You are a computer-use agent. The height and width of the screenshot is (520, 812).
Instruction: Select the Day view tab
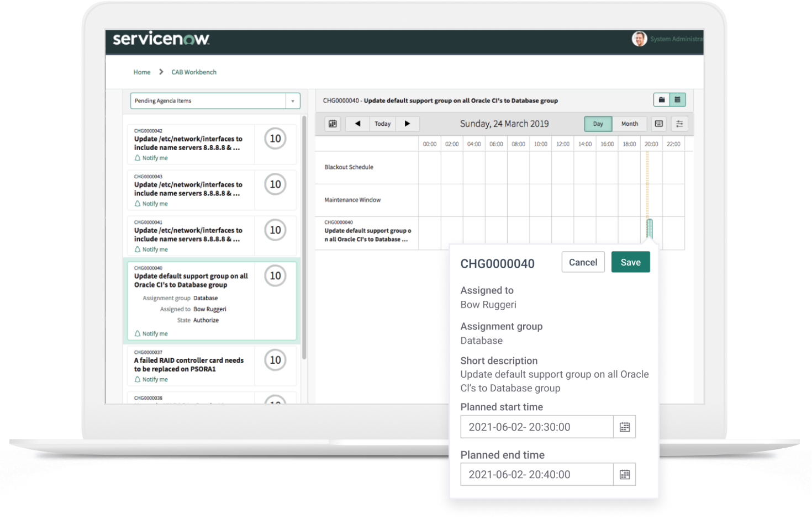pyautogui.click(x=598, y=124)
